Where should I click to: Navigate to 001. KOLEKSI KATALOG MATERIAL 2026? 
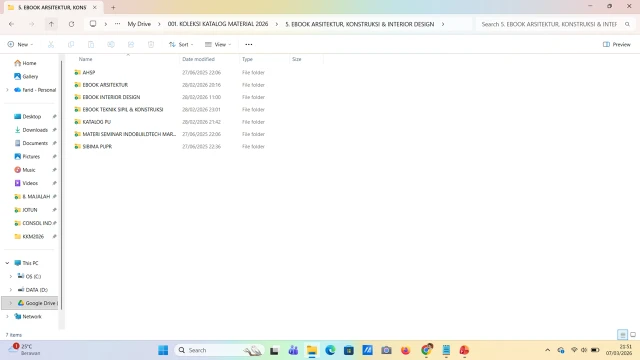218,24
